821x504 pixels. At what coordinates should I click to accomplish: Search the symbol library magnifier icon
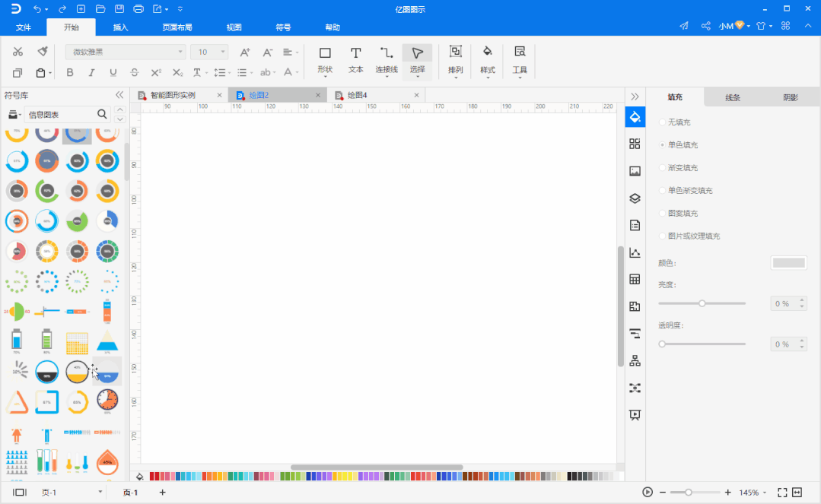click(x=102, y=114)
